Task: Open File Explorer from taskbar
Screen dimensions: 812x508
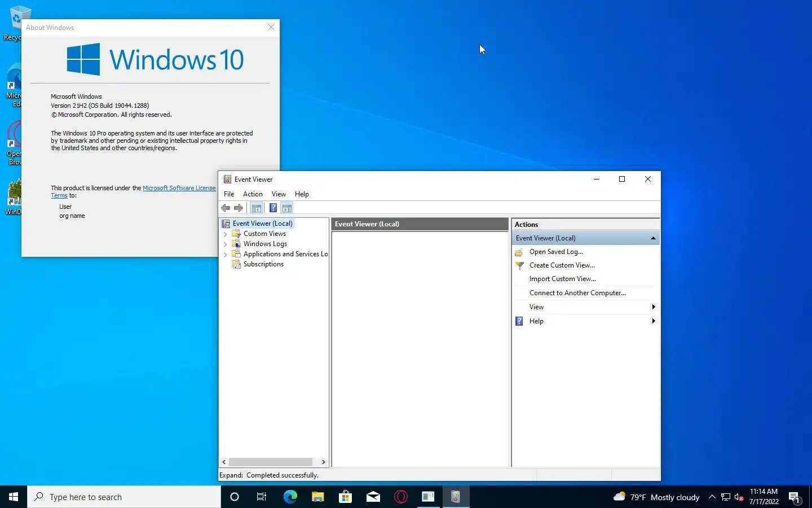Action: pos(317,497)
